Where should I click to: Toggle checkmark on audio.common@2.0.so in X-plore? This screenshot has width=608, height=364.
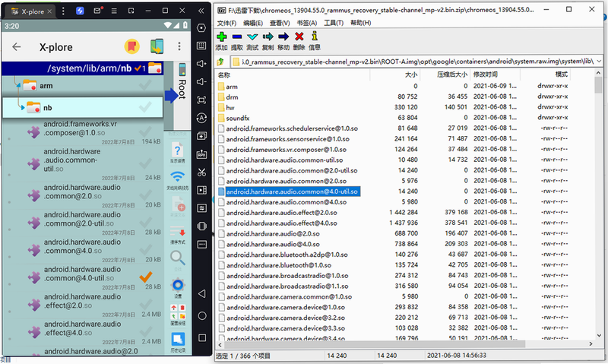click(x=145, y=195)
